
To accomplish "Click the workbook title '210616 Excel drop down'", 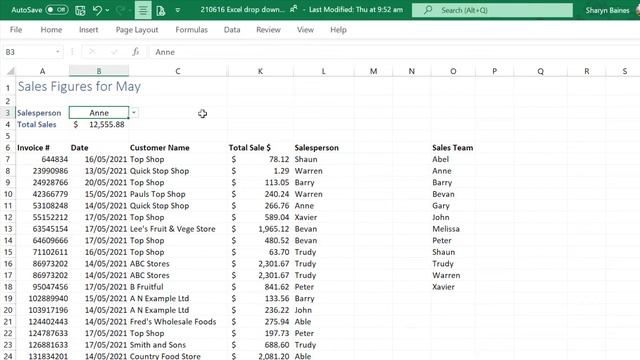I will tap(242, 9).
